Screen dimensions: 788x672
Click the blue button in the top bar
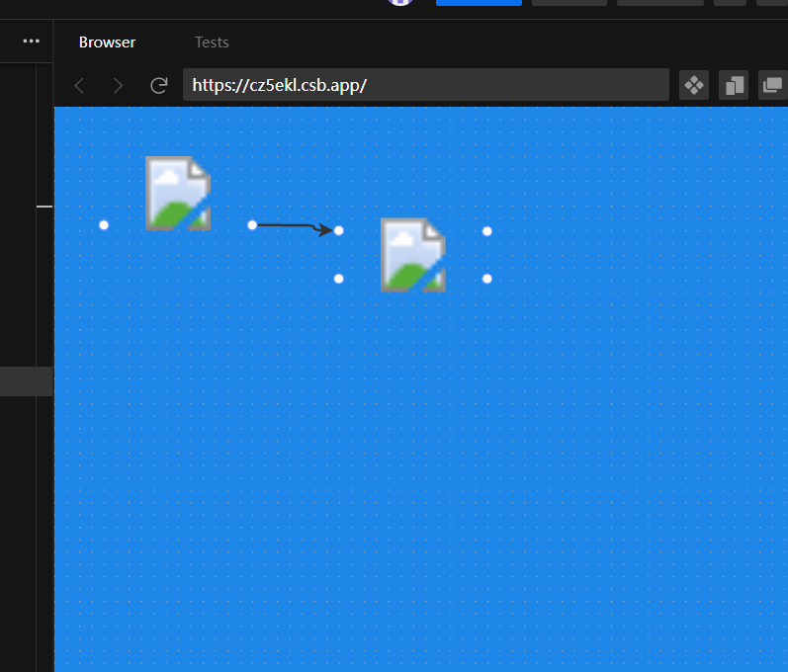coord(479,3)
